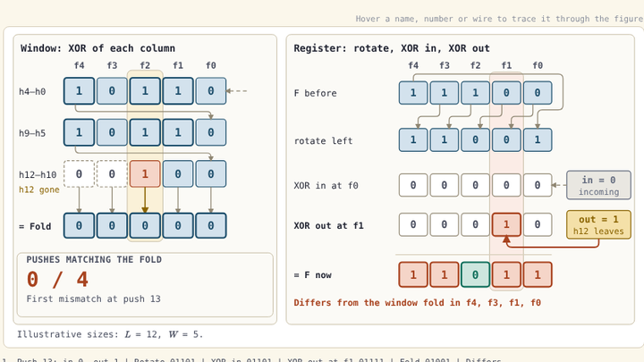Viewport: 644px width, 362px height.
Task: Click the f0 header in the Register panel
Action: coord(538,65)
